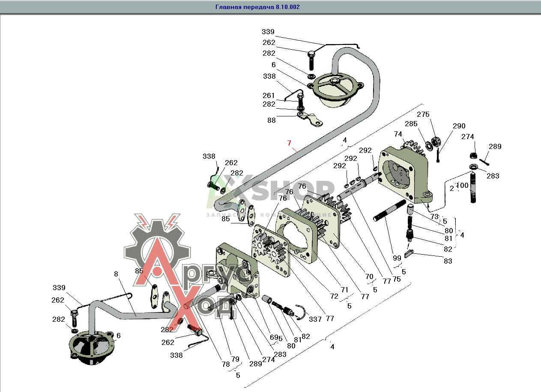541x392 pixels.
Task: Select part number 100 stud label
Action: [x=463, y=185]
